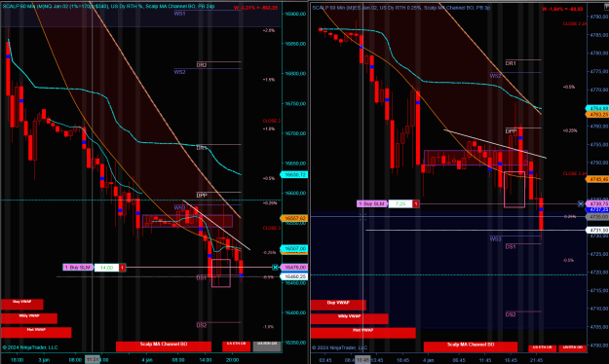The height and width of the screenshot is (364, 609).
Task: Toggle US RTH OR on the ES chart
Action: click(x=573, y=348)
